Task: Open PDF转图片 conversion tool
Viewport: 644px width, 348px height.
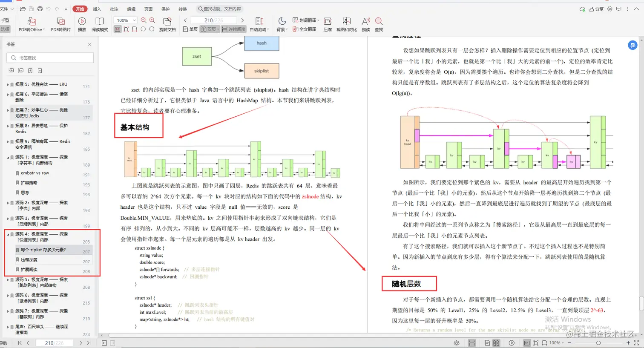Action: click(60, 24)
